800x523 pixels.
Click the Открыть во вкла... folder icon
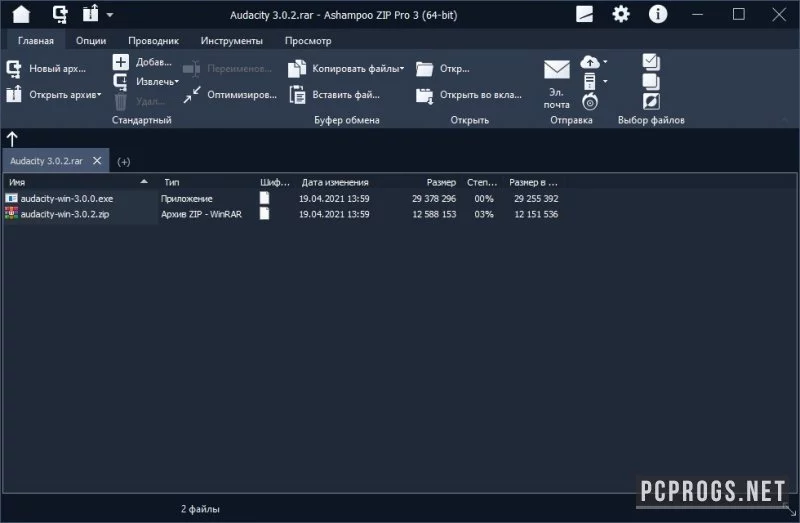coord(424,95)
